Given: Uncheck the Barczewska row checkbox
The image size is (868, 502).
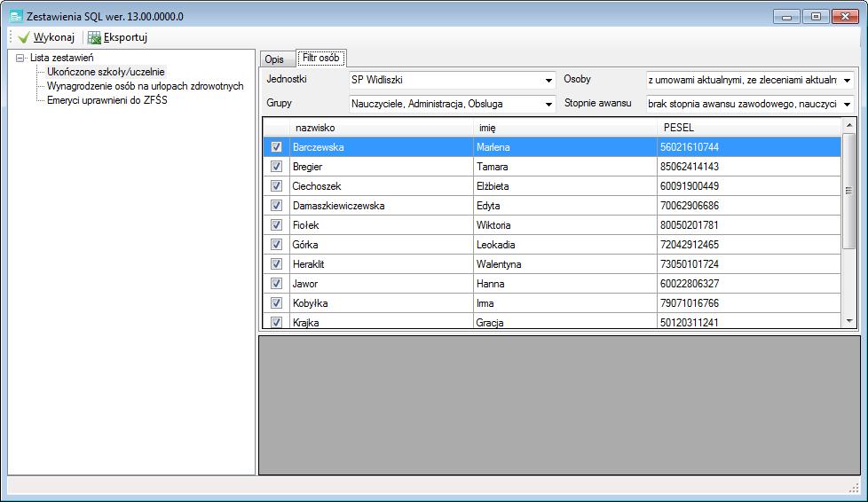Looking at the screenshot, I should [276, 146].
